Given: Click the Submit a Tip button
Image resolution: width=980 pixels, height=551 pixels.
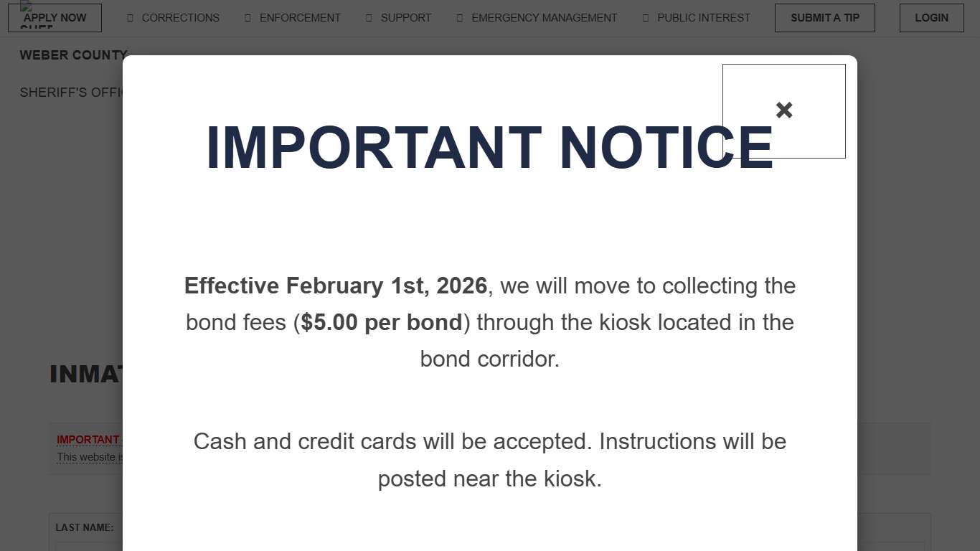Looking at the screenshot, I should pyautogui.click(x=824, y=18).
